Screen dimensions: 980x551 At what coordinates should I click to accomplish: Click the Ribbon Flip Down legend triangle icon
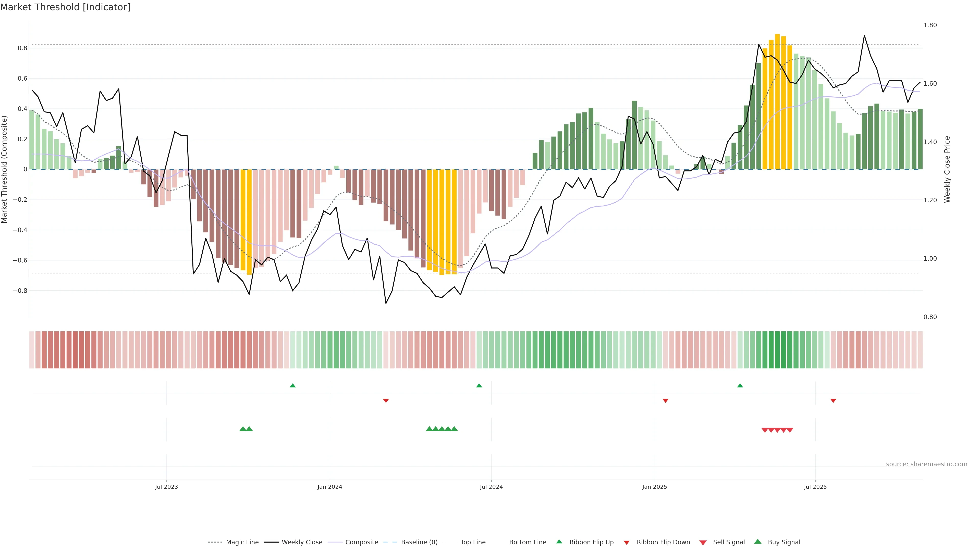tap(626, 542)
